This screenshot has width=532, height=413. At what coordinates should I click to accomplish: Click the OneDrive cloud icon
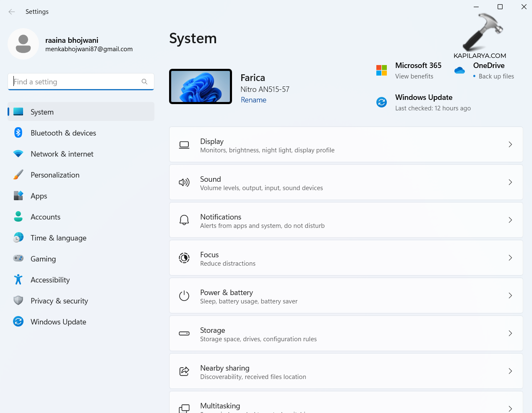coord(459,71)
